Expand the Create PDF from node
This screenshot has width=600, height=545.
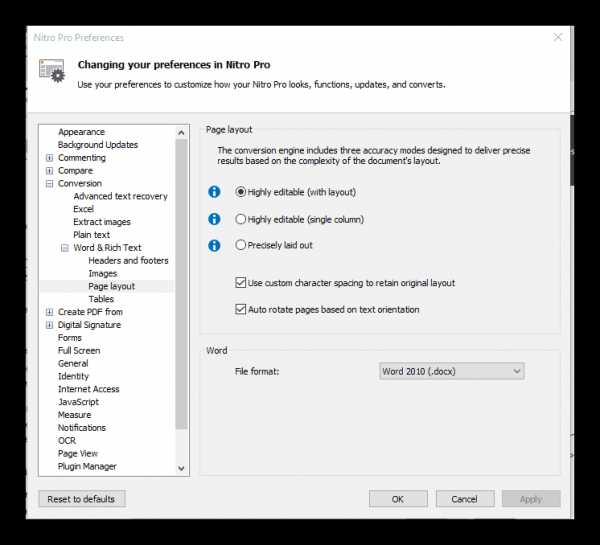click(x=49, y=312)
